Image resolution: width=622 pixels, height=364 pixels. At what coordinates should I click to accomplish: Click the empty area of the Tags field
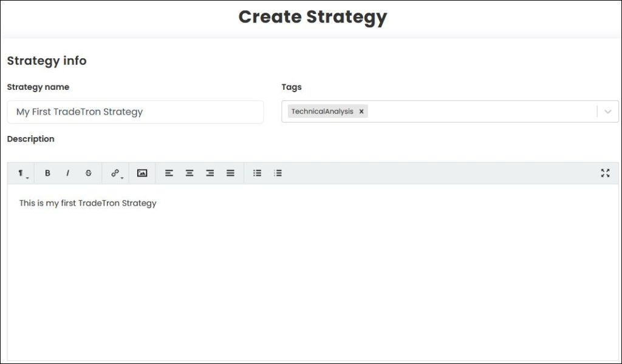click(480, 112)
